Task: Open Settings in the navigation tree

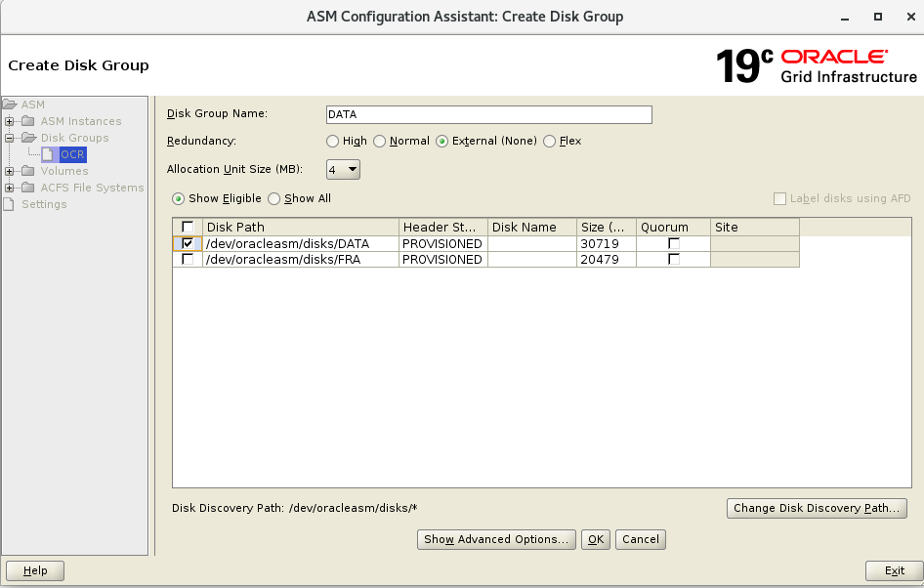Action: click(x=44, y=204)
